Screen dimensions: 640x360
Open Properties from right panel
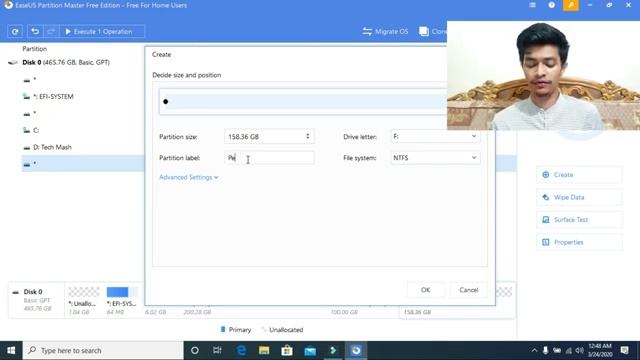click(579, 242)
